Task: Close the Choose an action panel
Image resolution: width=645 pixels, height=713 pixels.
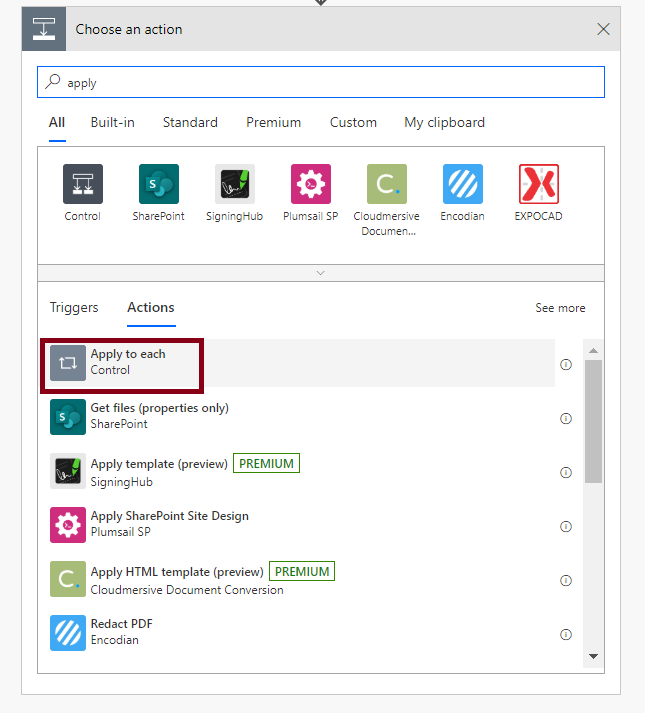Action: 603,29
